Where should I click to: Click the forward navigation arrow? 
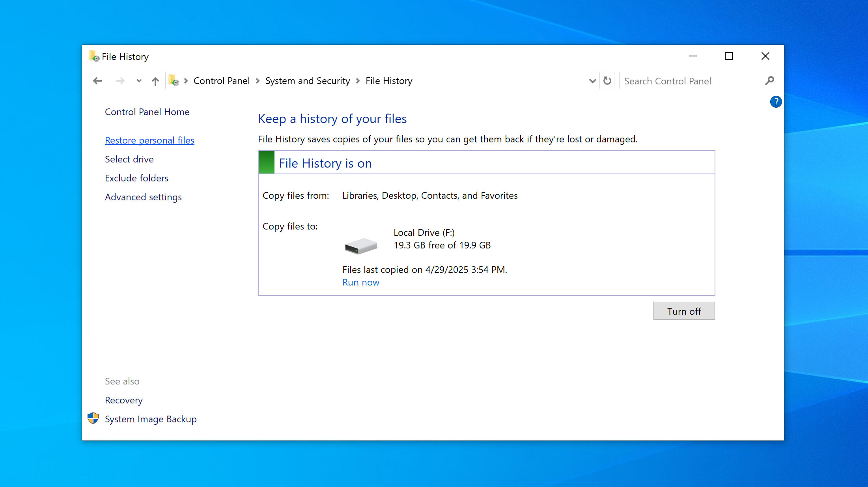tap(120, 81)
